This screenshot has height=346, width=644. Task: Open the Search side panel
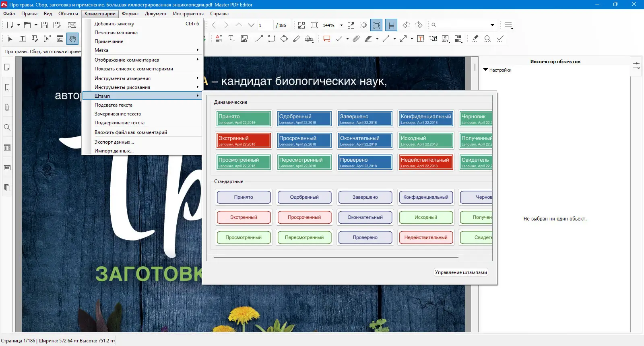coord(7,128)
